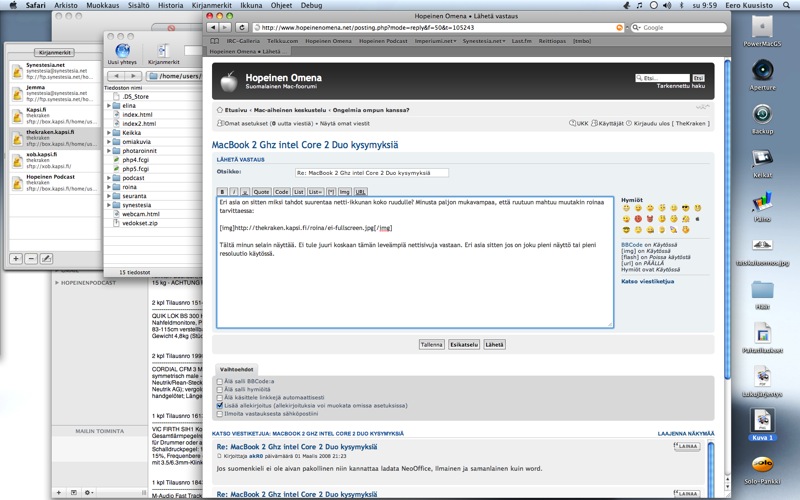Insert the devil smiley
Image resolution: width=800 pixels, height=500 pixels.
tap(649, 219)
